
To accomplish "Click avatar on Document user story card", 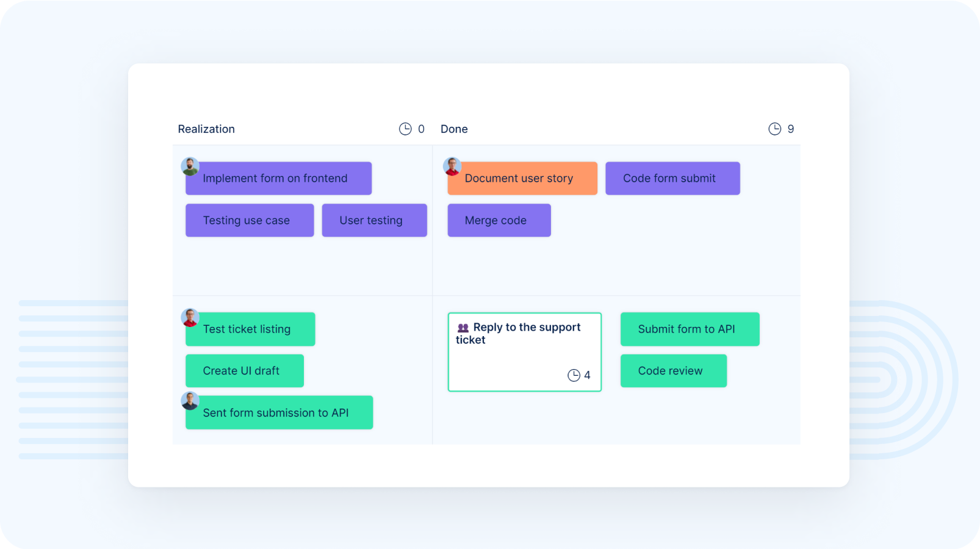I will 452,166.
